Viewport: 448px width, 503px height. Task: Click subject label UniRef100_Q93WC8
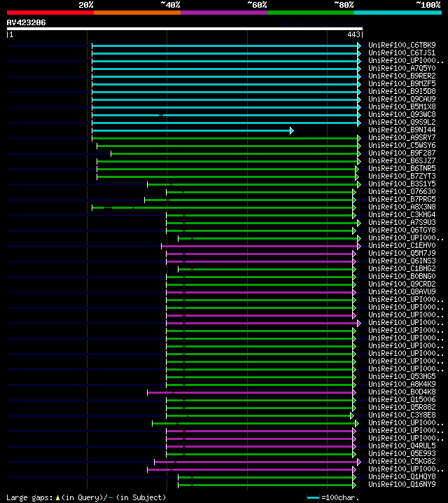[402, 114]
